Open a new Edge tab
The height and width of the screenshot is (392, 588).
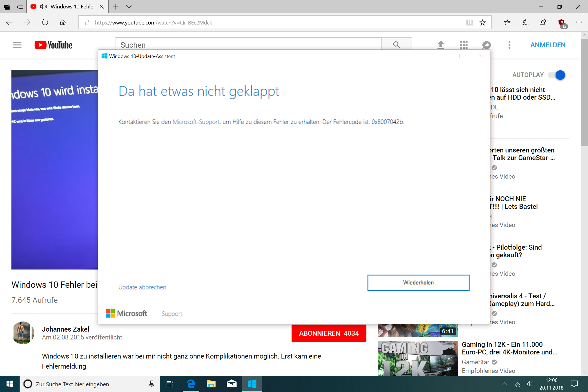pos(116,7)
